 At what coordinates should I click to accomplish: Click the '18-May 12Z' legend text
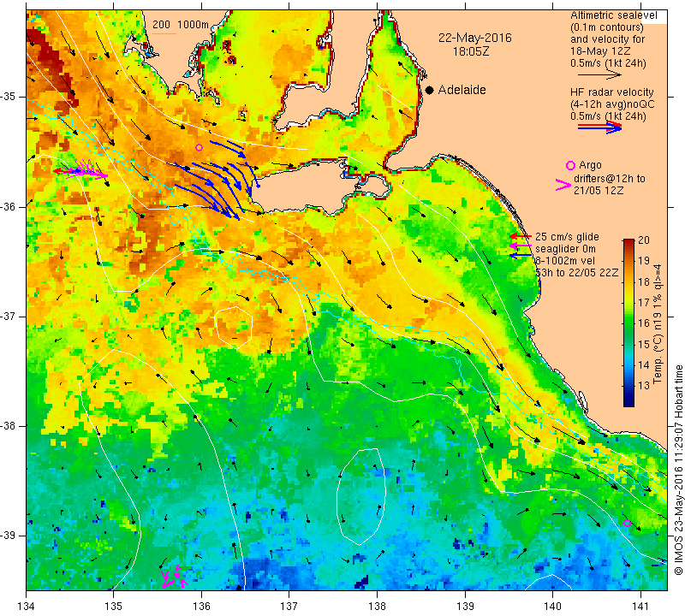pyautogui.click(x=599, y=51)
